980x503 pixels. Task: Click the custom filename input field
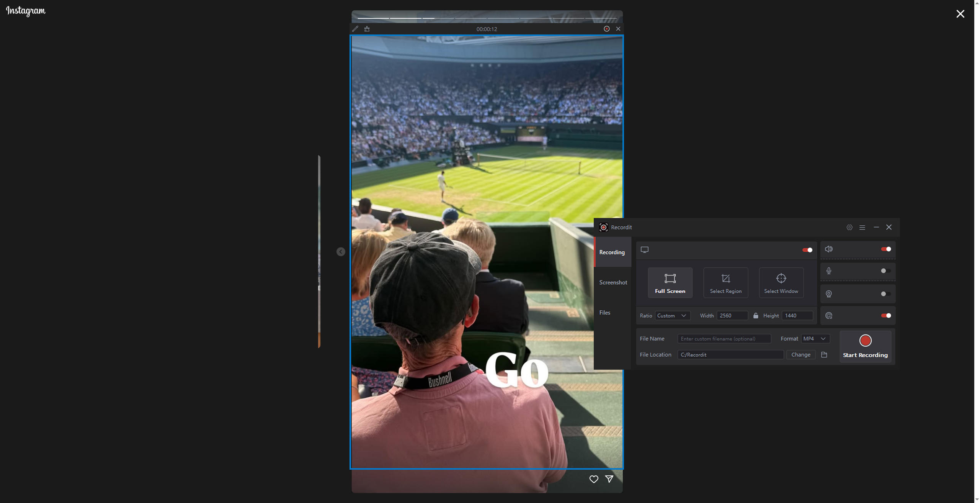coord(724,339)
